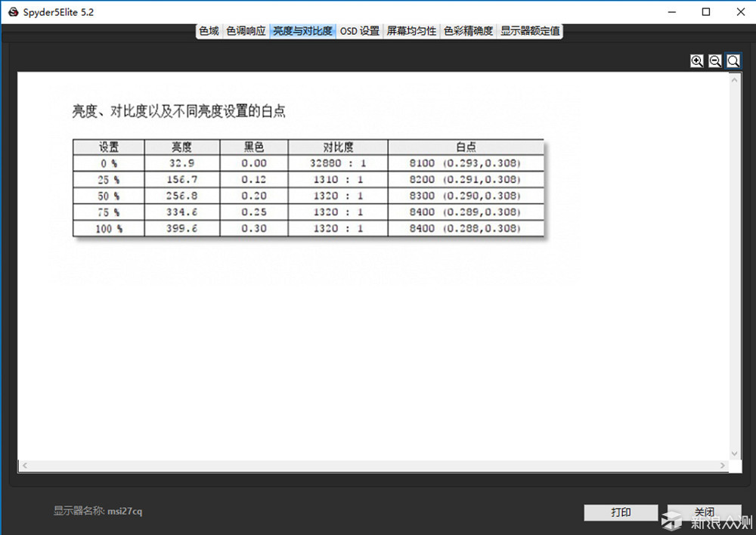Image resolution: width=756 pixels, height=535 pixels.
Task: Select the zoom-in magnifier icon
Action: [x=696, y=60]
